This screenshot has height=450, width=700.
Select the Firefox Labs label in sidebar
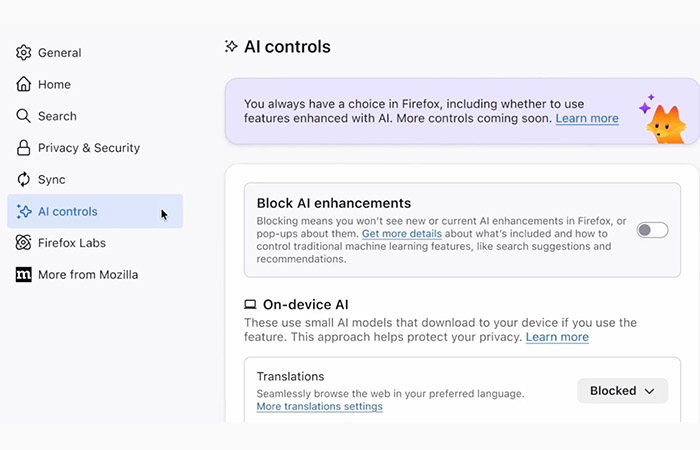[x=72, y=243]
